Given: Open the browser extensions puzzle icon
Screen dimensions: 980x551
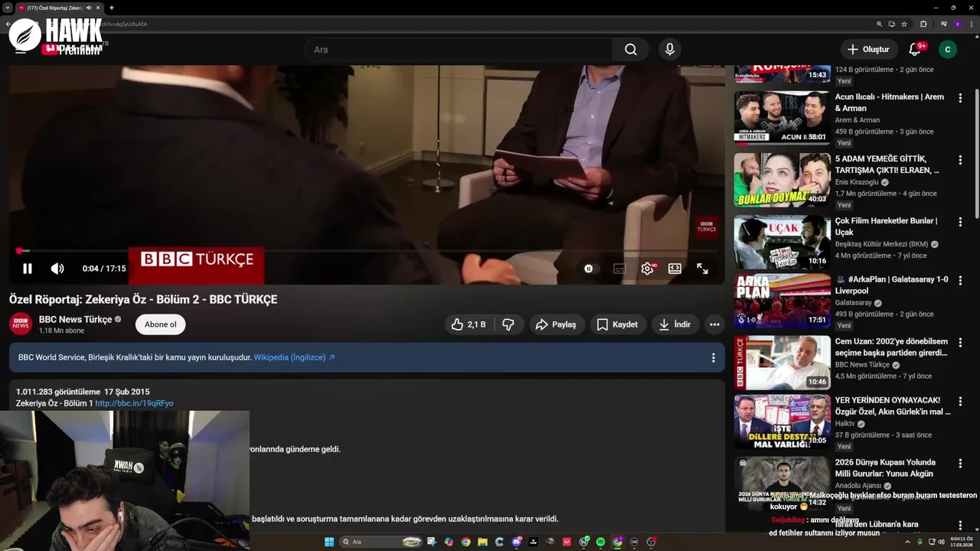Looking at the screenshot, I should (x=923, y=24).
